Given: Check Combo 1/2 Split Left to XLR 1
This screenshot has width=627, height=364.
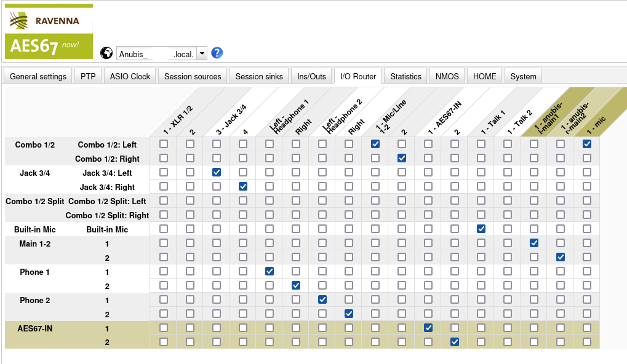Looking at the screenshot, I should point(164,200).
